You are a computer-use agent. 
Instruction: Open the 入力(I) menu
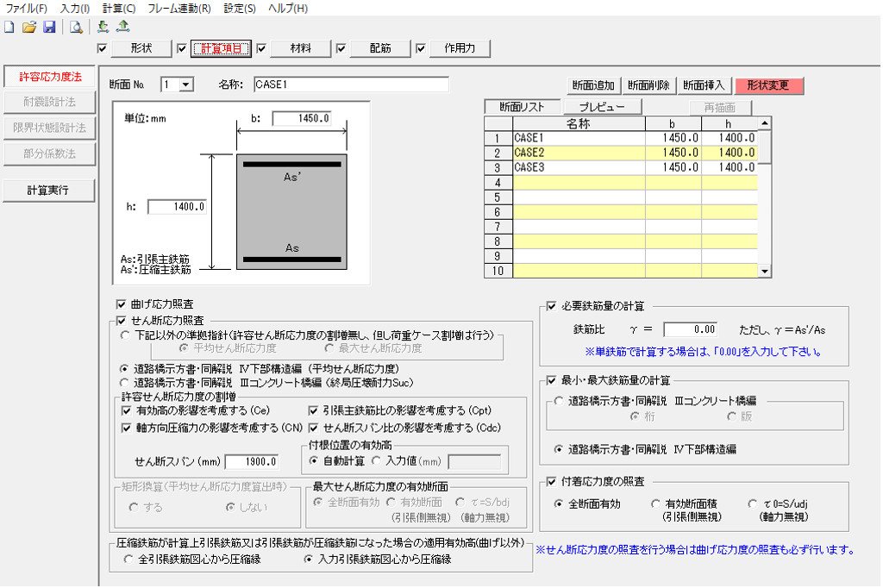[75, 9]
